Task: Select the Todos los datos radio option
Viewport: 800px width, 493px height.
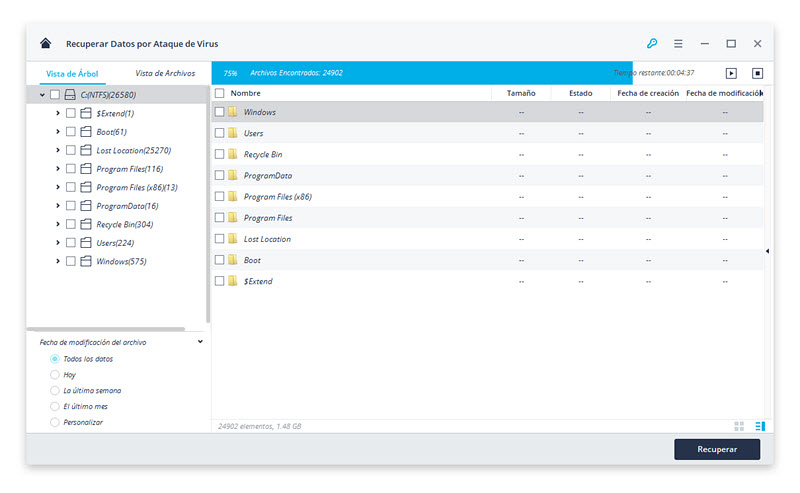Action: click(x=55, y=359)
